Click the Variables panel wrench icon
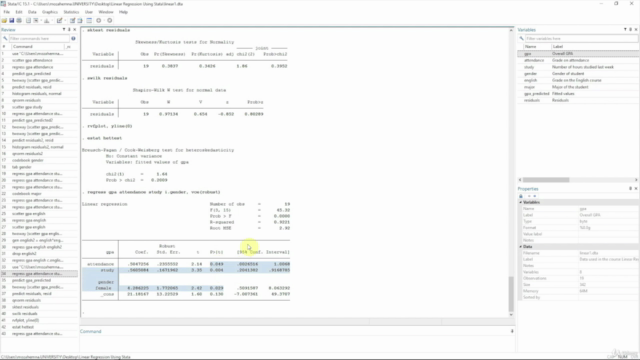Image resolution: width=640 pixels, height=360 pixels. point(521,38)
